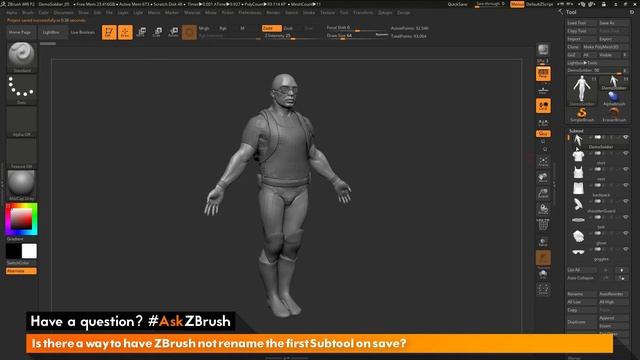Select the backpack subtool thumbnail
Viewport: 640px width, 360px height.
click(x=578, y=188)
